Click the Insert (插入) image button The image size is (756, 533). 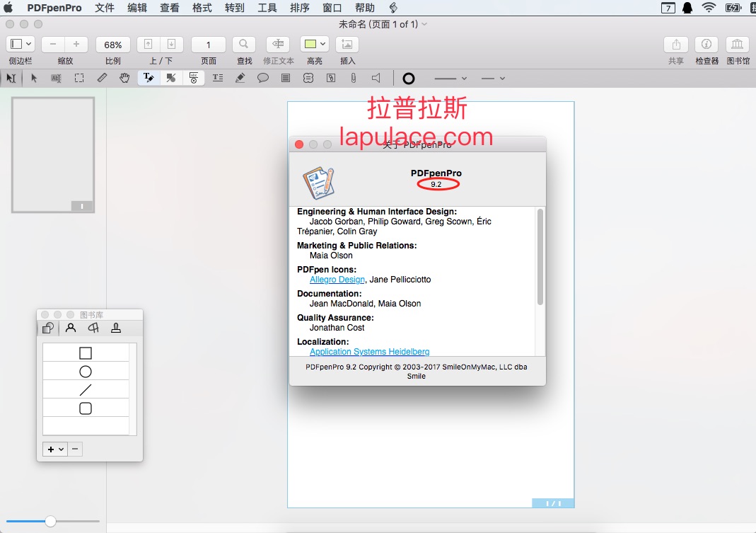tap(347, 45)
